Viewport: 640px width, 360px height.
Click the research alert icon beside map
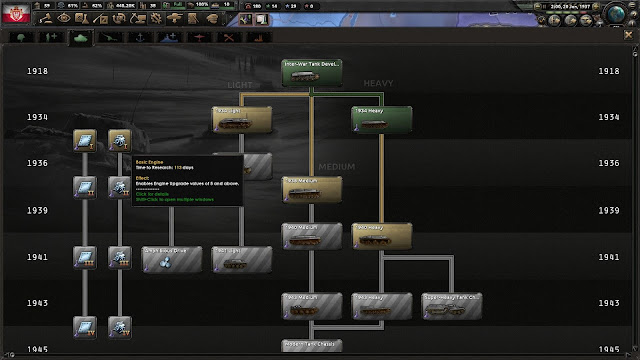coord(262,19)
